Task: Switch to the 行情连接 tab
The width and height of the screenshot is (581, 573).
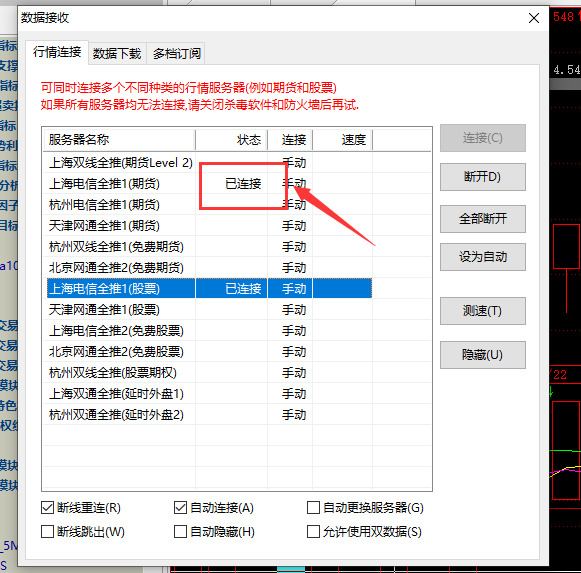Action: click(x=57, y=52)
